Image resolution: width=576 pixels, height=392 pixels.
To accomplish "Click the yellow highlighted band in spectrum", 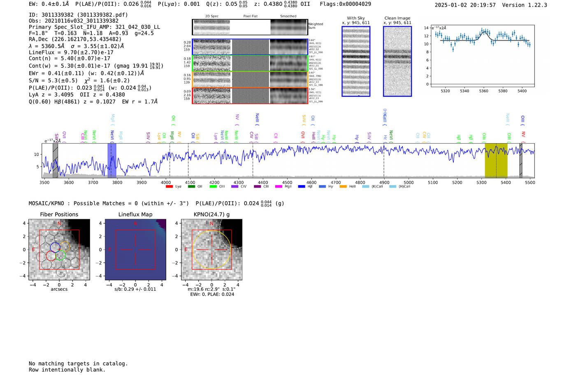I will pos(496,160).
